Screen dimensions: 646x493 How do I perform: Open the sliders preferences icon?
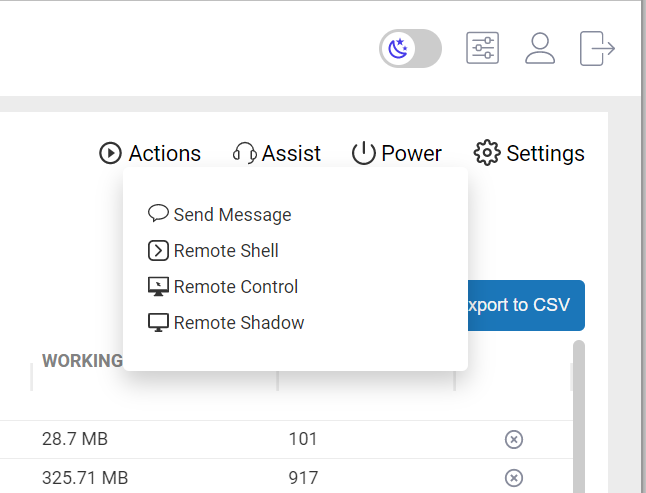(x=482, y=48)
